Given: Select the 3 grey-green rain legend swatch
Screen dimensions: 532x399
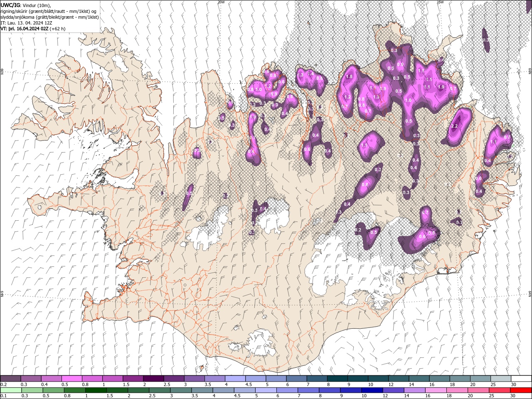Looking at the screenshot, I should coord(181,390).
